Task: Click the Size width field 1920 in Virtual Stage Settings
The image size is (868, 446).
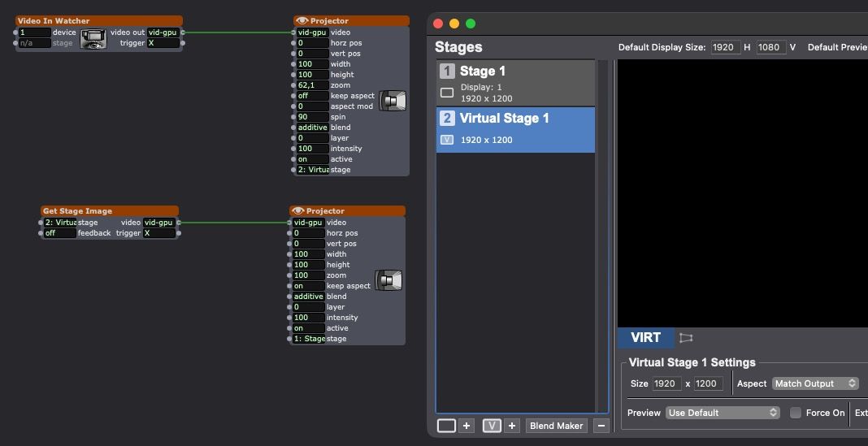Action: tap(666, 383)
